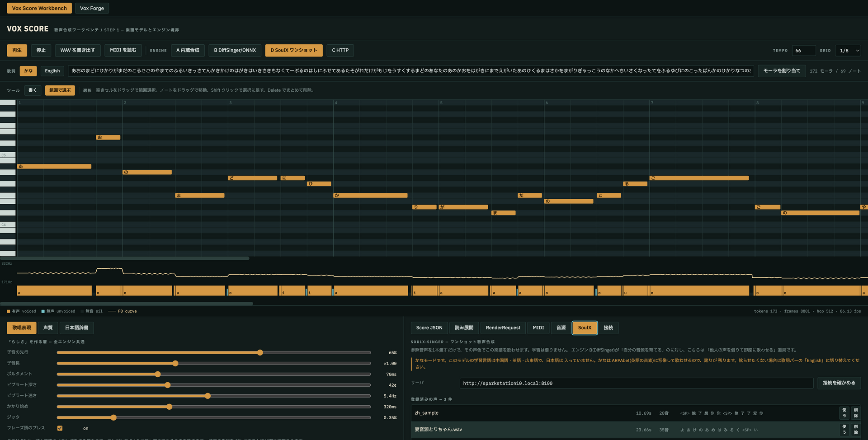868x440 pixels.
Task: Switch lyrics mode to かな
Action: click(28, 71)
